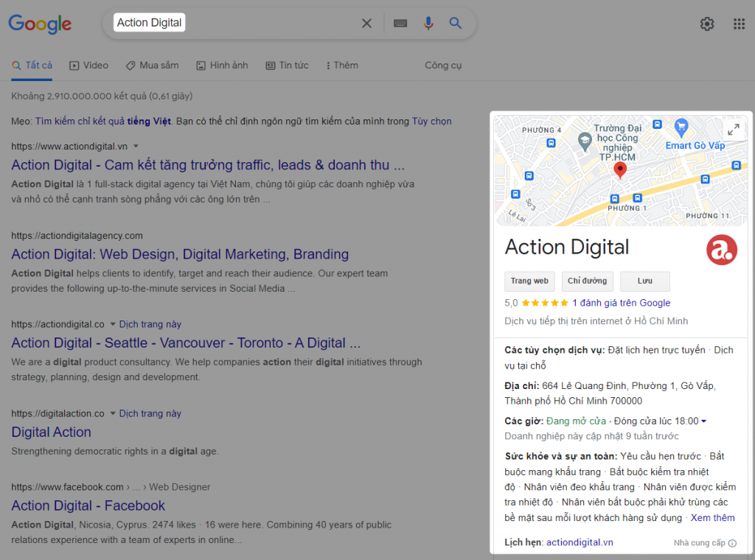
Task: Open the Tùy chọn link
Action: [431, 122]
